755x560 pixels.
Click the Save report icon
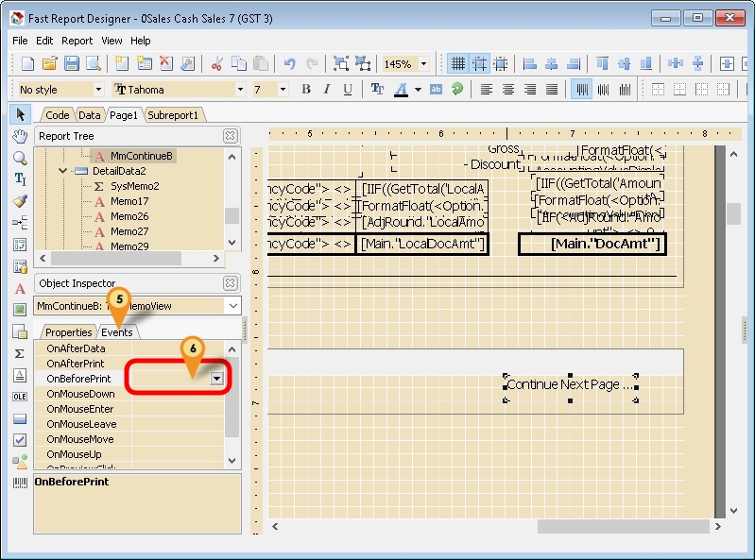click(72, 64)
